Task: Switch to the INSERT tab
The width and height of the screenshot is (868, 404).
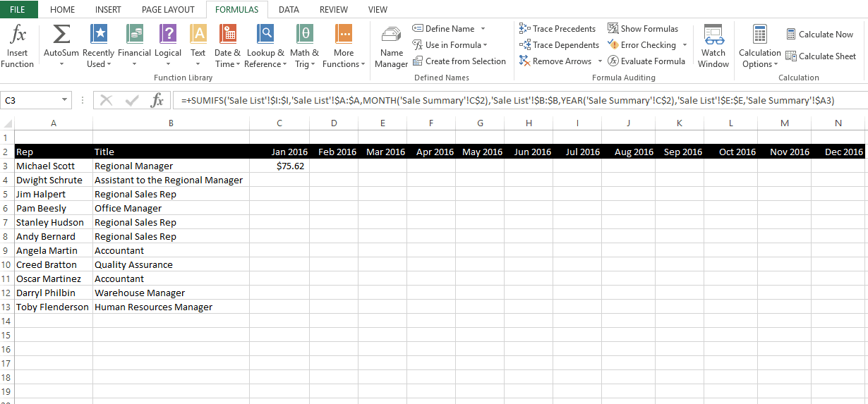Action: tap(108, 9)
